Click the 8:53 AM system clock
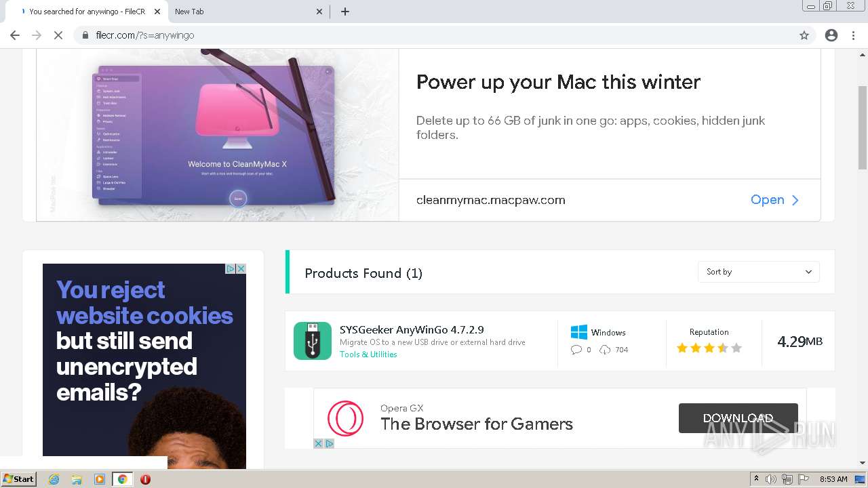Viewport: 868px width, 488px height. tap(833, 479)
